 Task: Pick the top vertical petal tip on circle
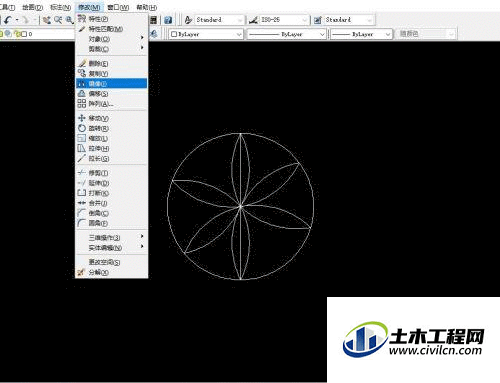tap(240, 134)
